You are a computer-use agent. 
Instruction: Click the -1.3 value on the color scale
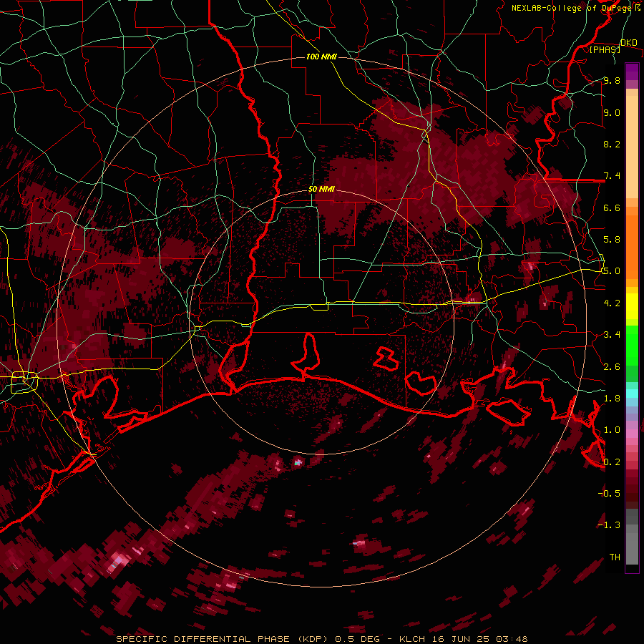pyautogui.click(x=609, y=526)
